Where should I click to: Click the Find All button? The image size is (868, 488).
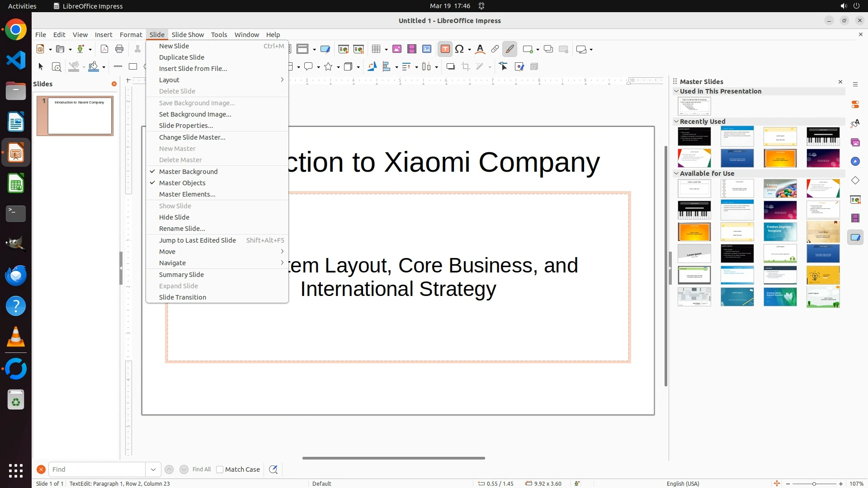202,469
